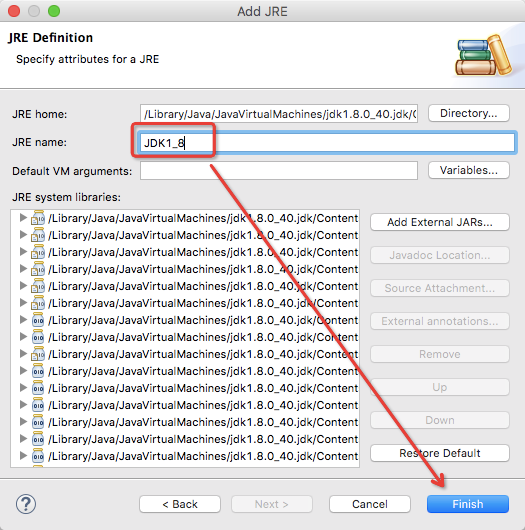Click the Down button

point(439,420)
